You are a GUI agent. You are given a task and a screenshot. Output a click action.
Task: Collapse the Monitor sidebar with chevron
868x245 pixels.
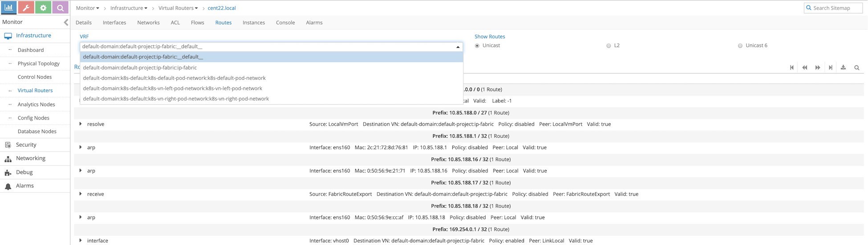click(x=66, y=22)
